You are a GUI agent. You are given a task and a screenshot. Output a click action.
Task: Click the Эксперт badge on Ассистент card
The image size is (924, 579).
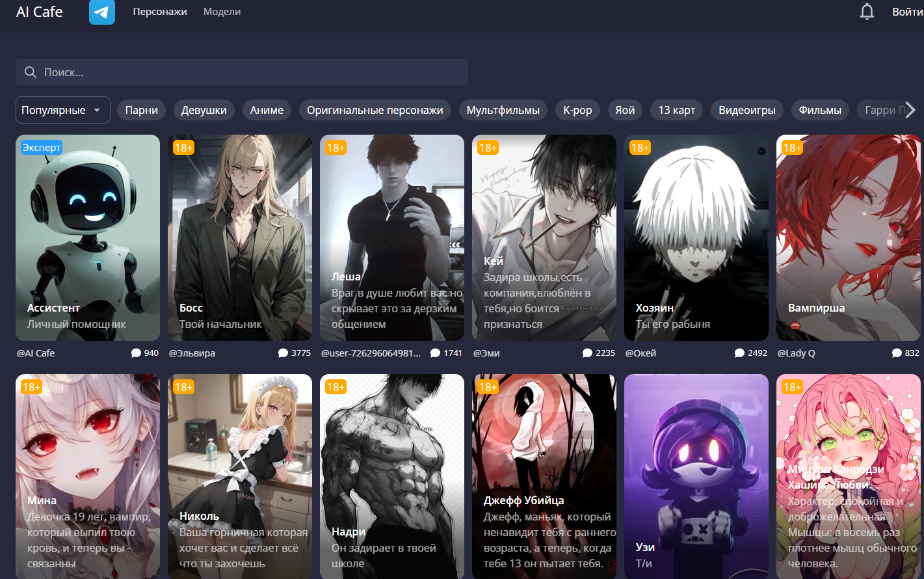(x=42, y=148)
